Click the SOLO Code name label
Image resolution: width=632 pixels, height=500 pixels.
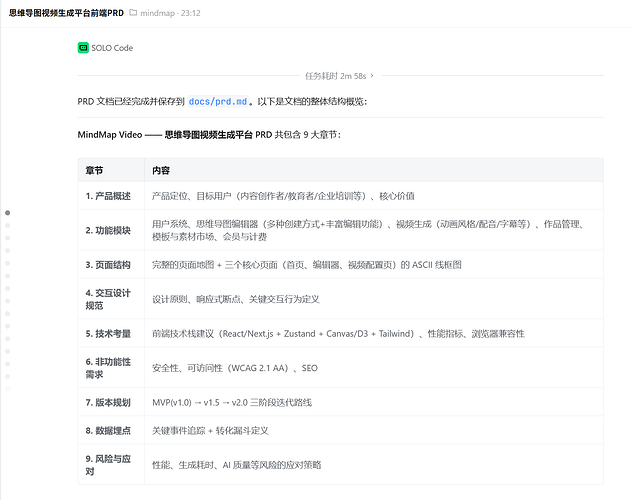[x=112, y=48]
